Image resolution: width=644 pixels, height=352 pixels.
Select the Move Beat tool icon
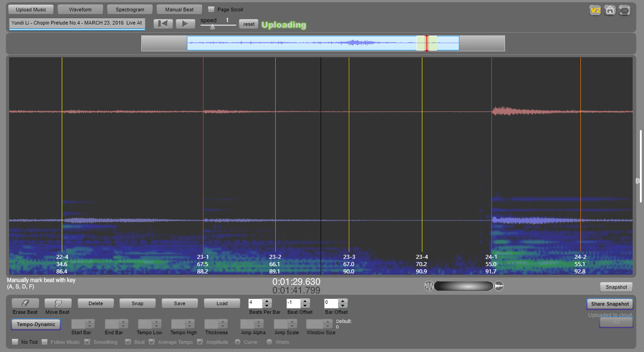58,303
